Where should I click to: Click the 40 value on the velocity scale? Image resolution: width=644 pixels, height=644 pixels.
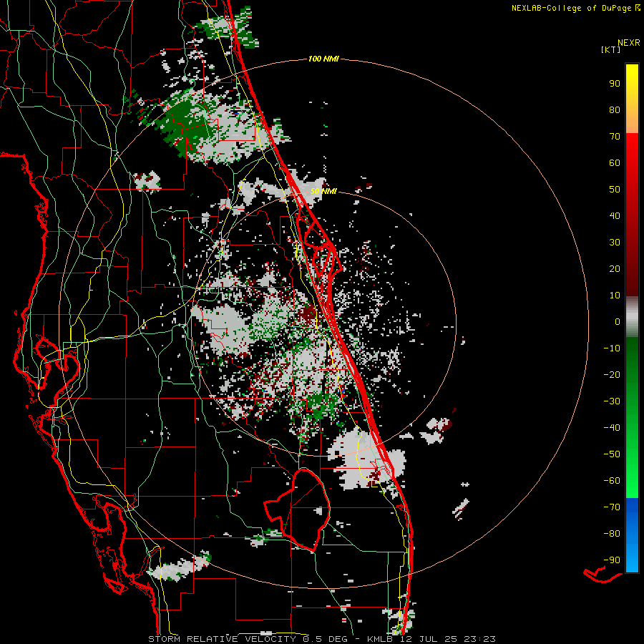(x=615, y=216)
